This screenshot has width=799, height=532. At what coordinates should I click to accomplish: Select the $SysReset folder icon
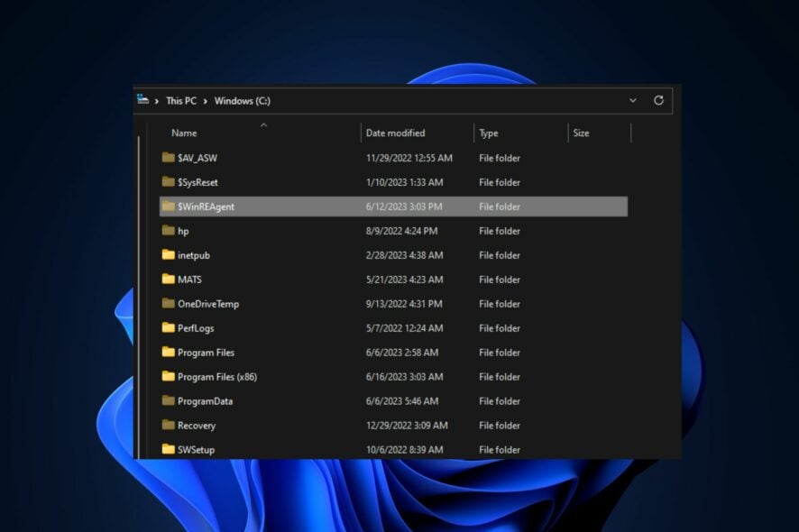click(x=168, y=181)
